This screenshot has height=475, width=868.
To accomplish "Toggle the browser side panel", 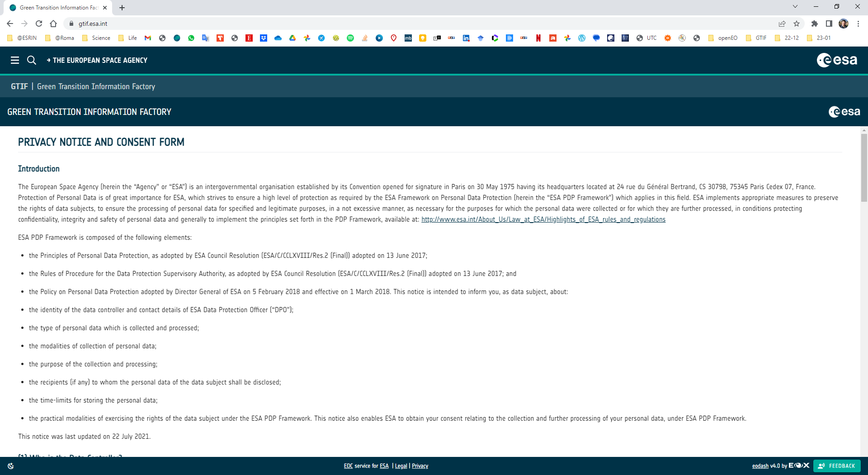I will click(829, 24).
